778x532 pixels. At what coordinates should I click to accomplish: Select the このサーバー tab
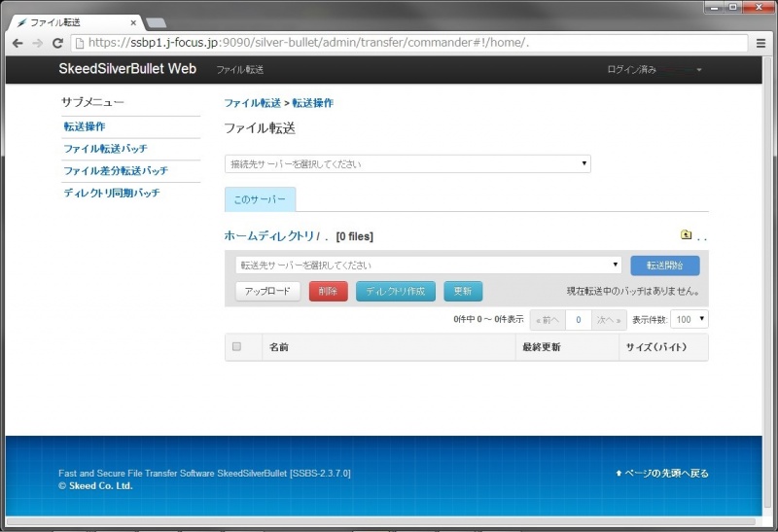point(260,199)
